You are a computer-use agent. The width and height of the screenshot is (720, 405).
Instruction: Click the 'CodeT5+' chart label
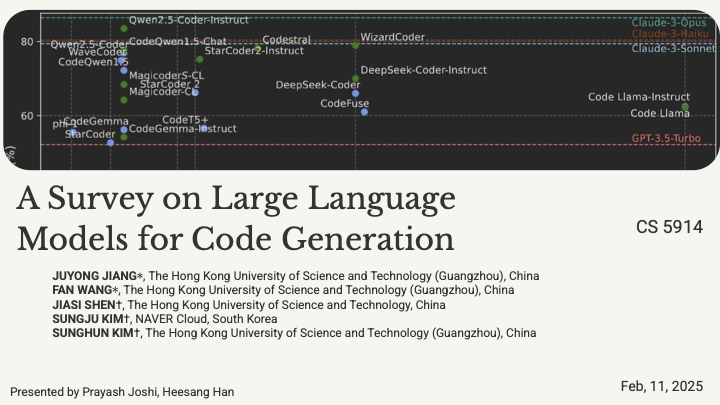185,120
